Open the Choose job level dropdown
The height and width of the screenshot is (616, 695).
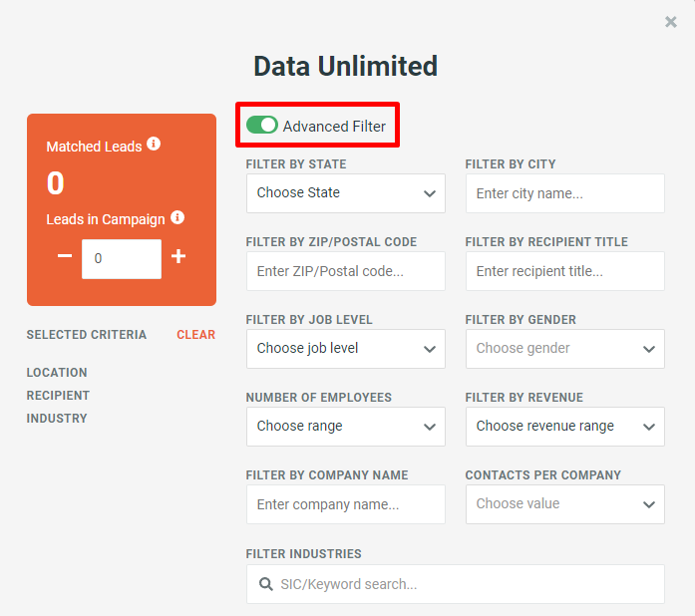point(346,349)
